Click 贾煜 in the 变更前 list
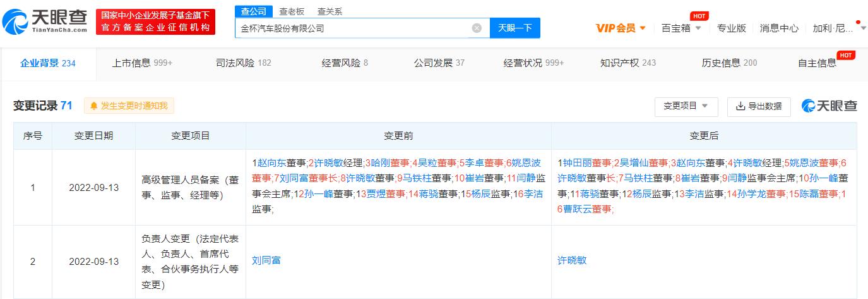The width and height of the screenshot is (868, 299). tap(376, 195)
